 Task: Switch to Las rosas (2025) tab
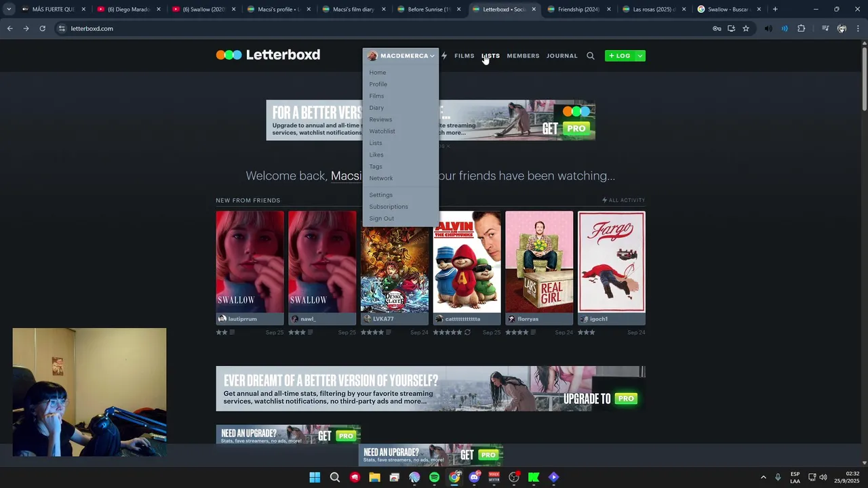tap(652, 9)
